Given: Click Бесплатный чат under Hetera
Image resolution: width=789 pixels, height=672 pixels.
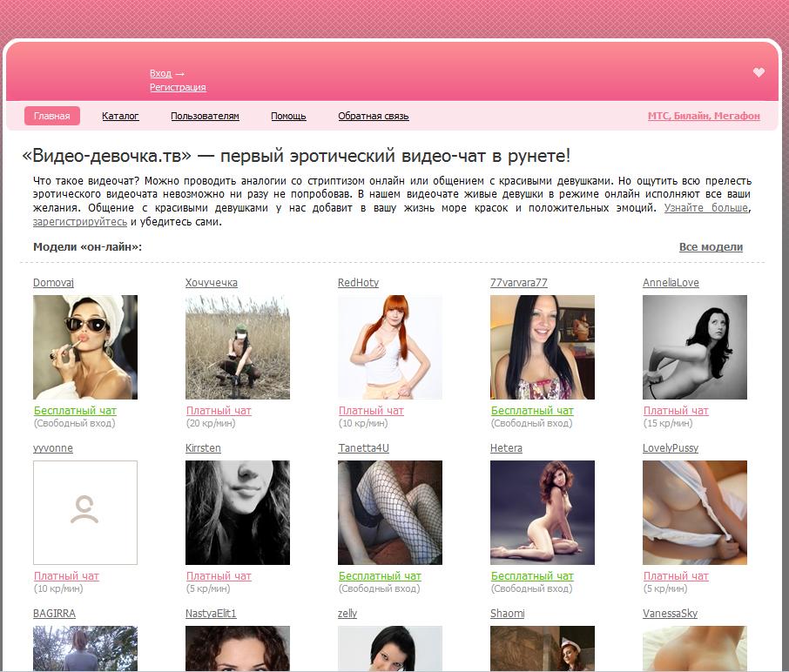Looking at the screenshot, I should [532, 576].
